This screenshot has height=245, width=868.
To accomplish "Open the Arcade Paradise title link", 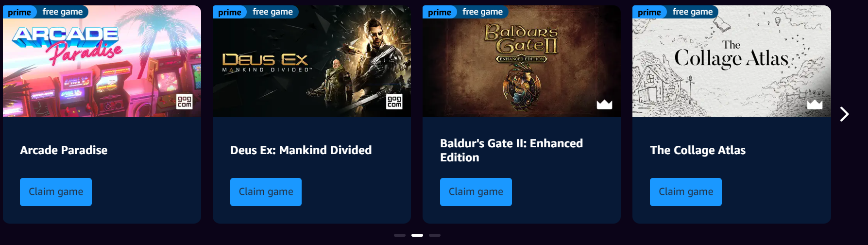I will [x=64, y=150].
